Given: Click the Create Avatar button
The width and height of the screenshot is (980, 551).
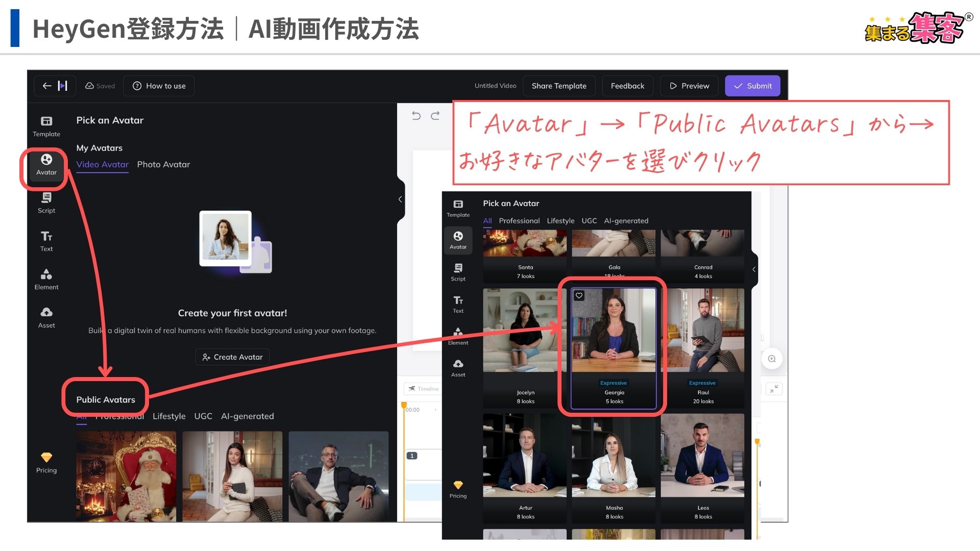Looking at the screenshot, I should click(232, 357).
